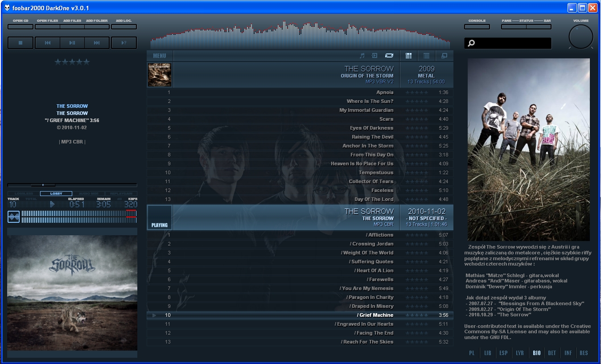Viewport: 601px width, 364px height.
Task: Select track '/ Crossing Jordan'
Action: click(300, 244)
